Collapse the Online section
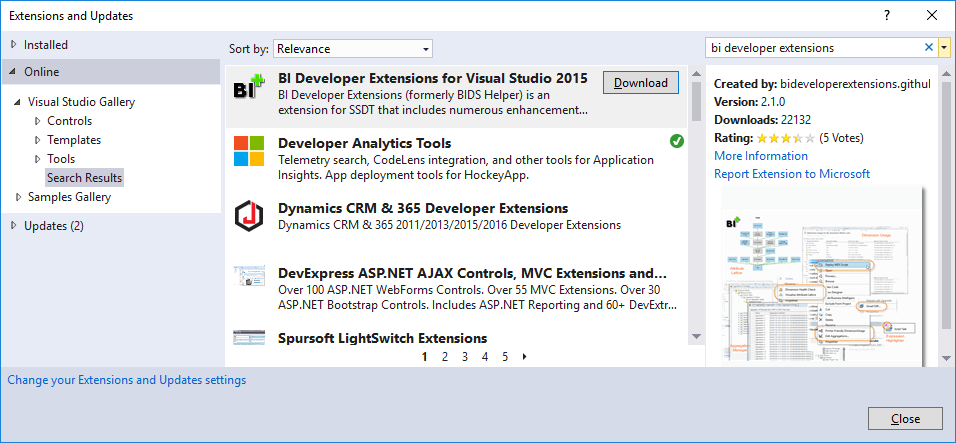 click(14, 72)
